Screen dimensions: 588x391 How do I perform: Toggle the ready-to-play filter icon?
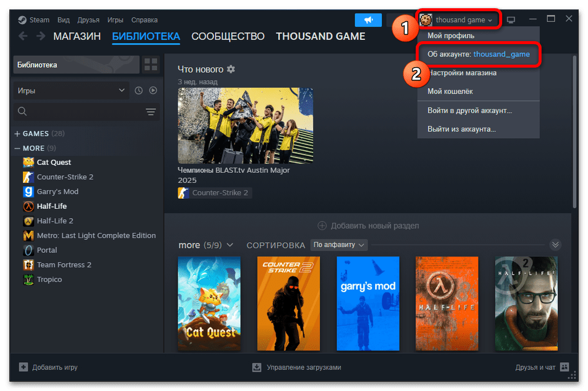coord(153,91)
